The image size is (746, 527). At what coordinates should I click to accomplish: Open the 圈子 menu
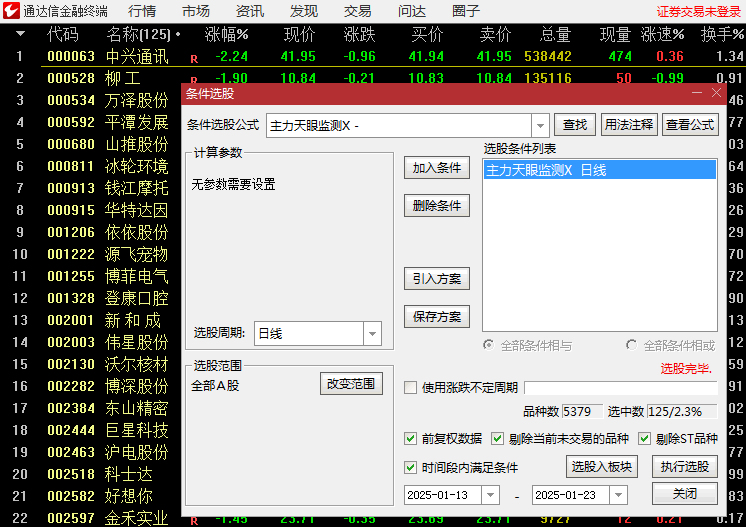coord(466,11)
